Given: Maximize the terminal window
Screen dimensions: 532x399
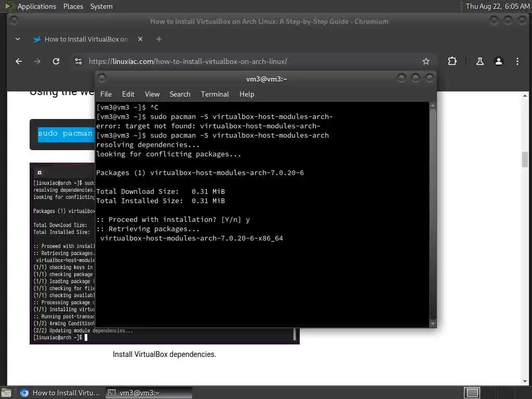Looking at the screenshot, I should tap(416, 78).
